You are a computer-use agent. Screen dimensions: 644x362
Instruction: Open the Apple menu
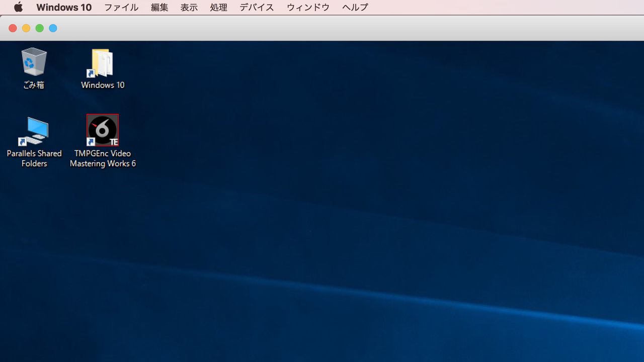point(18,7)
